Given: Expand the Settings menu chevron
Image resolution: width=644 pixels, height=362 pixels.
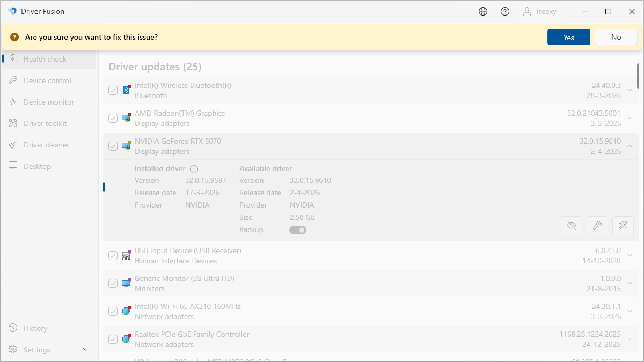Looking at the screenshot, I should [85, 350].
